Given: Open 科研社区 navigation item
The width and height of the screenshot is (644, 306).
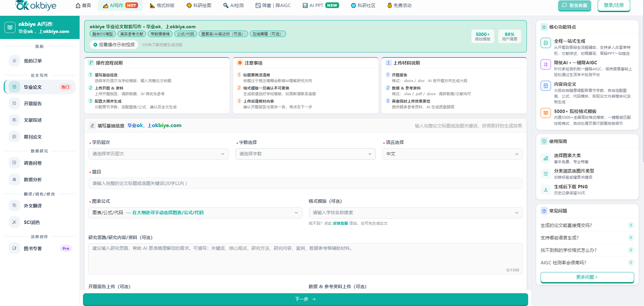Looking at the screenshot, I should [x=363, y=5].
